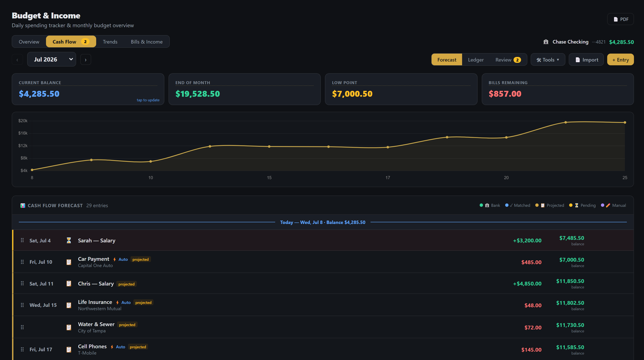The width and height of the screenshot is (644, 360).
Task: Click the Bank legend building icon
Action: (x=487, y=205)
